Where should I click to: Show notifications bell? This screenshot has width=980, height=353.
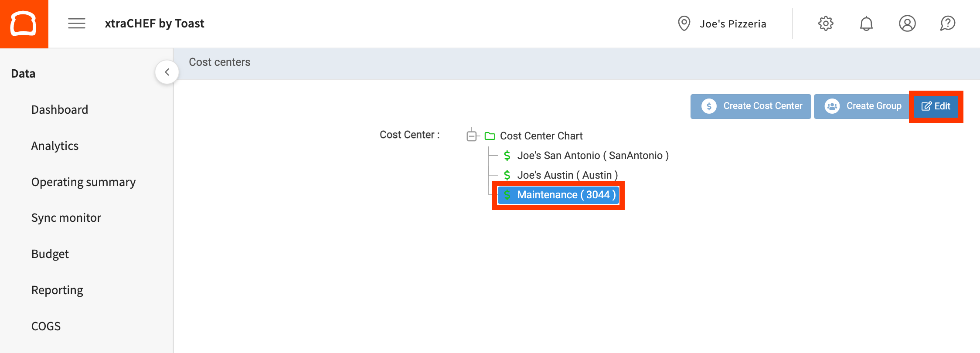point(866,24)
